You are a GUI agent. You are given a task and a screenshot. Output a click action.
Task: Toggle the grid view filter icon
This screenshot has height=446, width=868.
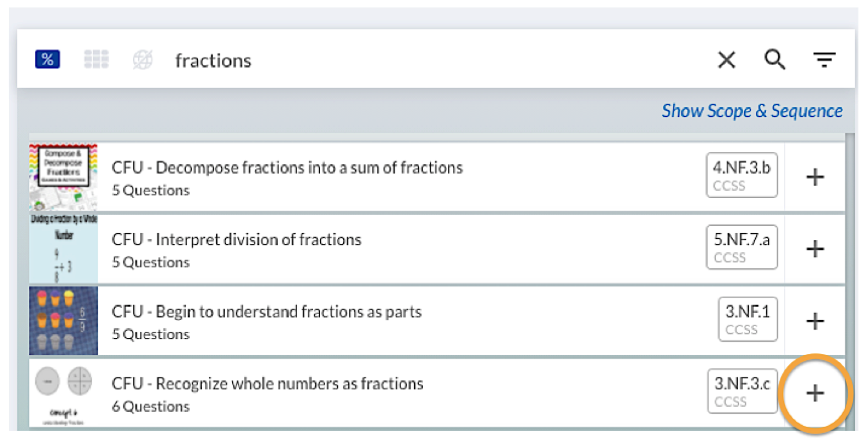[x=96, y=60]
